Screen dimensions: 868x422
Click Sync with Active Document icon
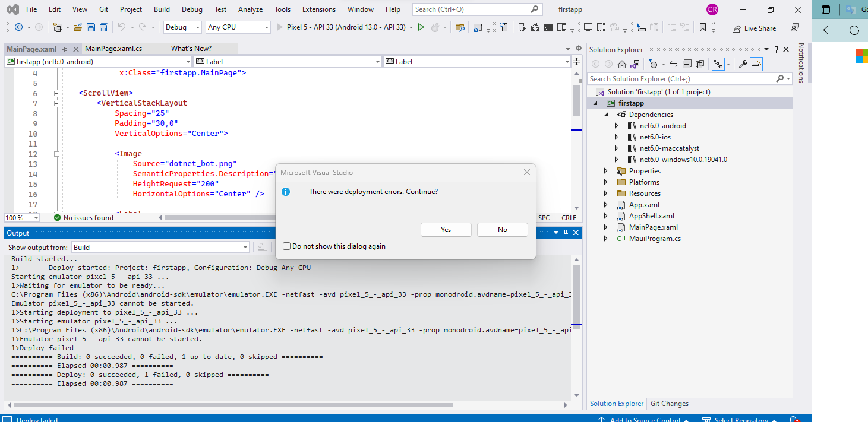tap(673, 64)
